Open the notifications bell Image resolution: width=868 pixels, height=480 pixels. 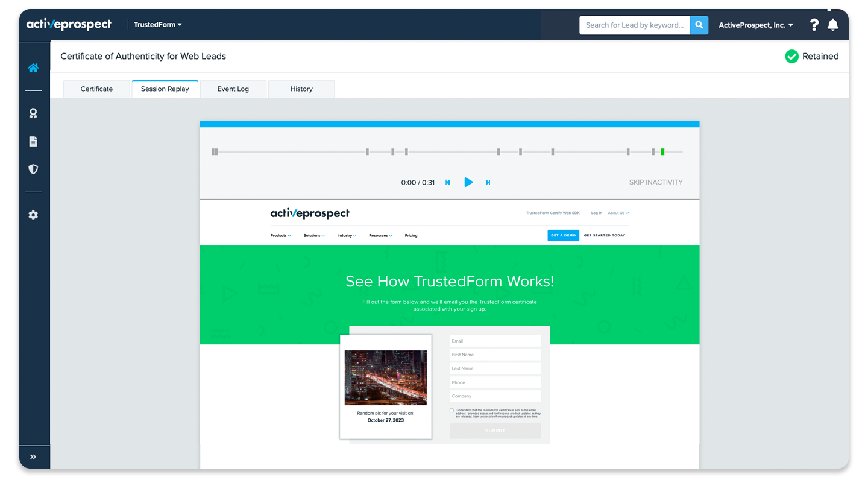tap(832, 25)
